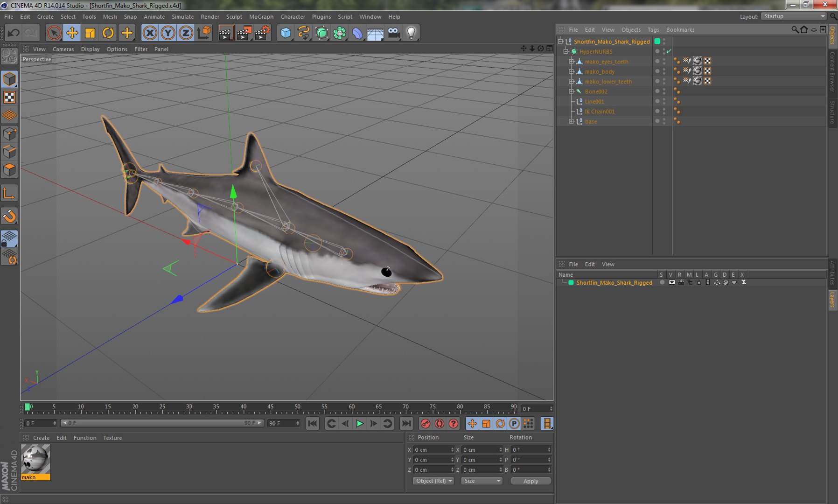
Task: Open the Character menu
Action: tap(293, 16)
